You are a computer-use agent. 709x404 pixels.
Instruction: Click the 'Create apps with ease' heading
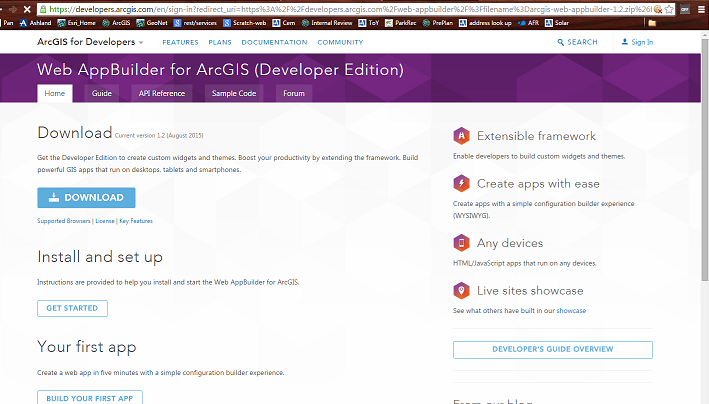(538, 184)
